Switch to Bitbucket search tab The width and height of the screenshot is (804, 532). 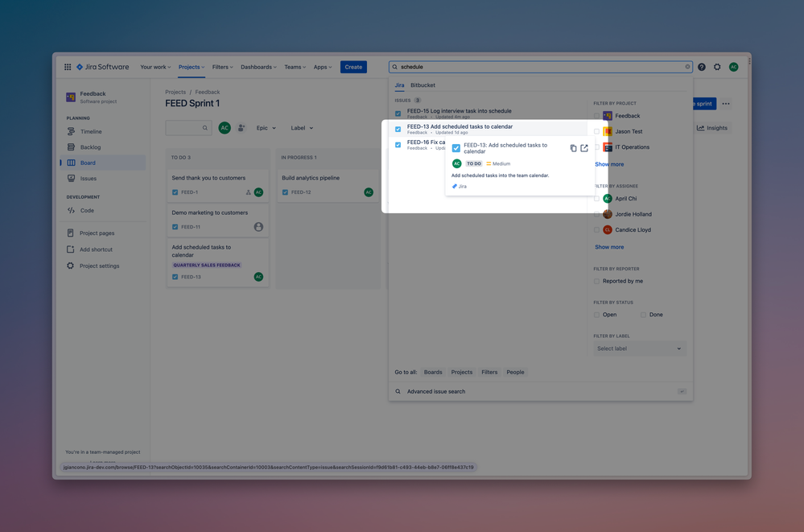[423, 85]
